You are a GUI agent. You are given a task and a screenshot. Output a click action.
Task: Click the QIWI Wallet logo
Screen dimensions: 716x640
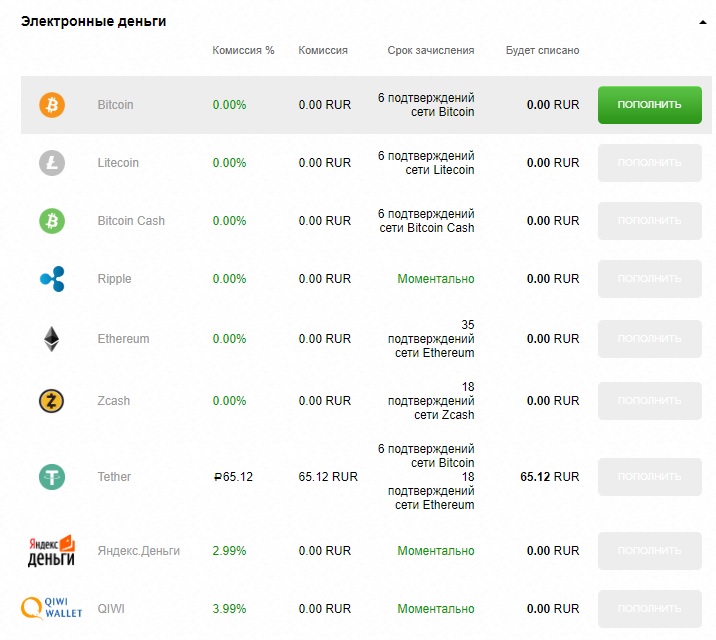coord(51,609)
